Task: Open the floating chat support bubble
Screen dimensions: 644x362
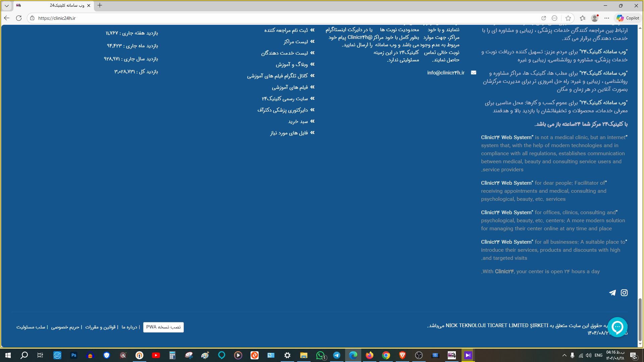Action: point(617,327)
